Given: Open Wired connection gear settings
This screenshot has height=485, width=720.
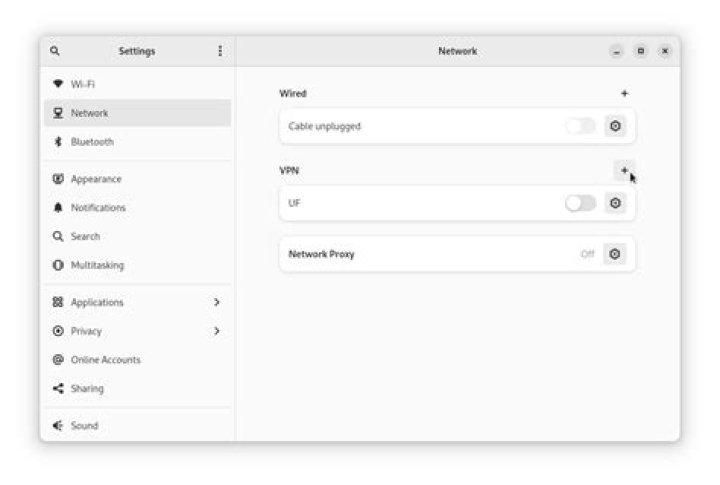Looking at the screenshot, I should [x=615, y=126].
